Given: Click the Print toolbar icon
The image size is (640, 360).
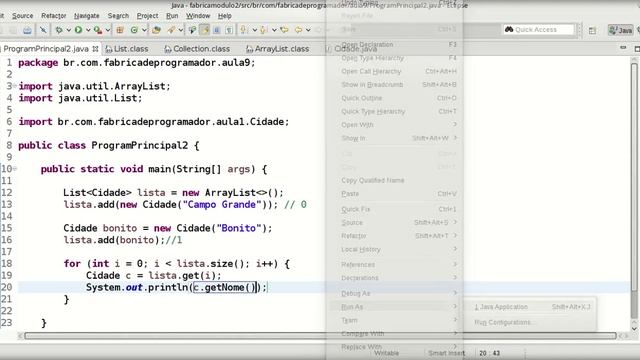Looking at the screenshot, I should [27, 30].
